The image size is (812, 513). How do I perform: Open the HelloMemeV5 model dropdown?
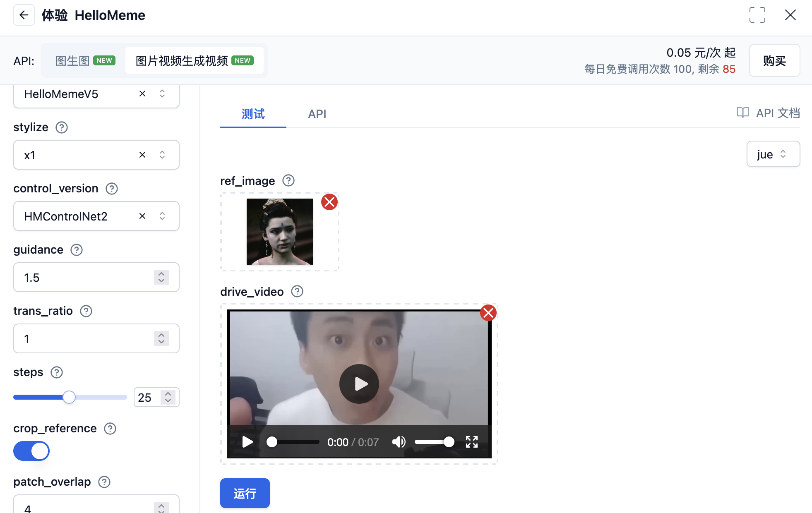click(x=162, y=94)
